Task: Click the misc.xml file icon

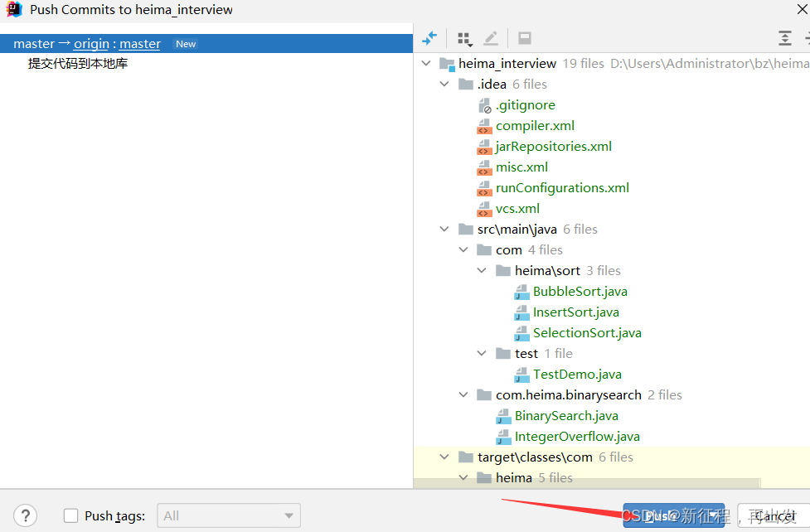Action: (x=484, y=167)
